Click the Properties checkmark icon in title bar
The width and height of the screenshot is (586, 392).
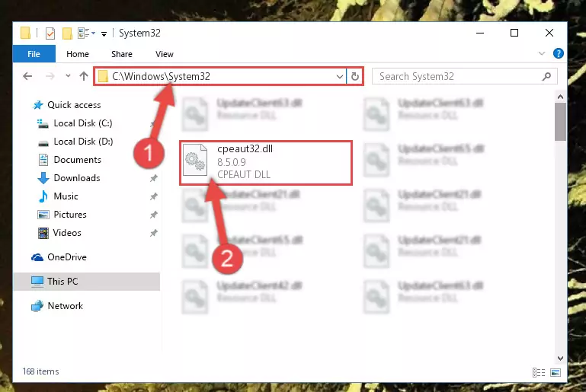(x=50, y=33)
